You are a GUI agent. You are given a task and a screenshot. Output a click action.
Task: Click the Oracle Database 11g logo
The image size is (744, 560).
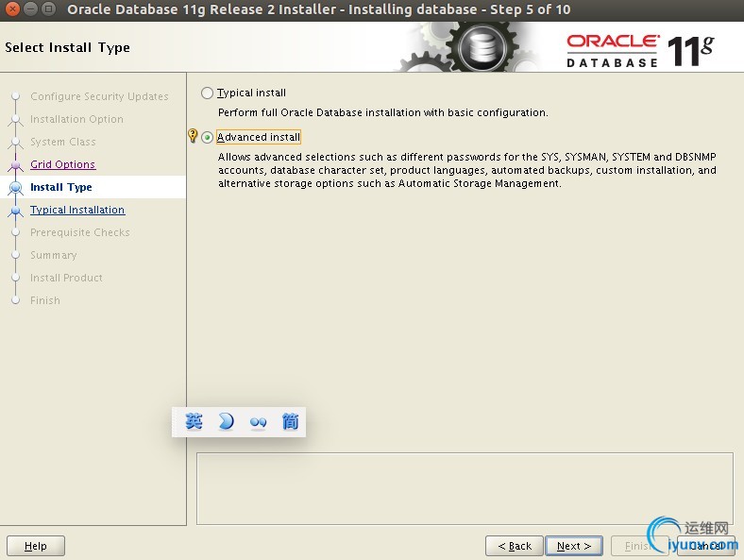point(640,51)
